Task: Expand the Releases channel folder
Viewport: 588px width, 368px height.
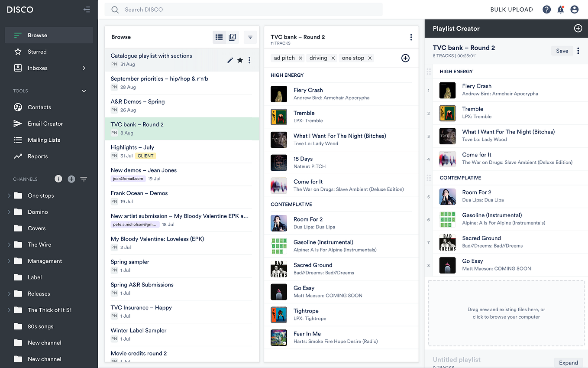Action: [x=9, y=293]
